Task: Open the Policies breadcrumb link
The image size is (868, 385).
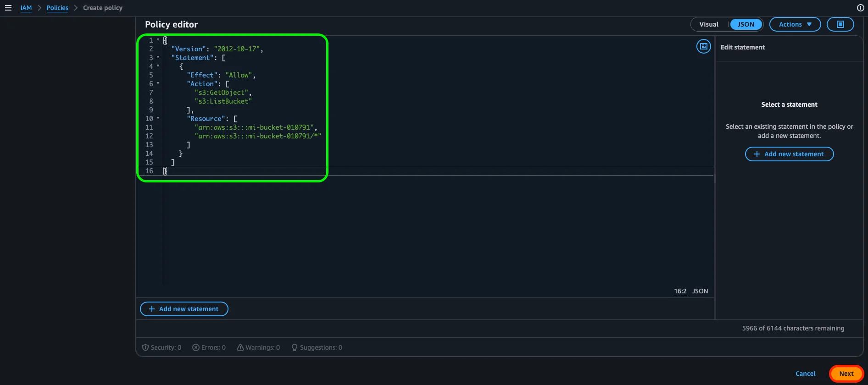Action: click(57, 8)
